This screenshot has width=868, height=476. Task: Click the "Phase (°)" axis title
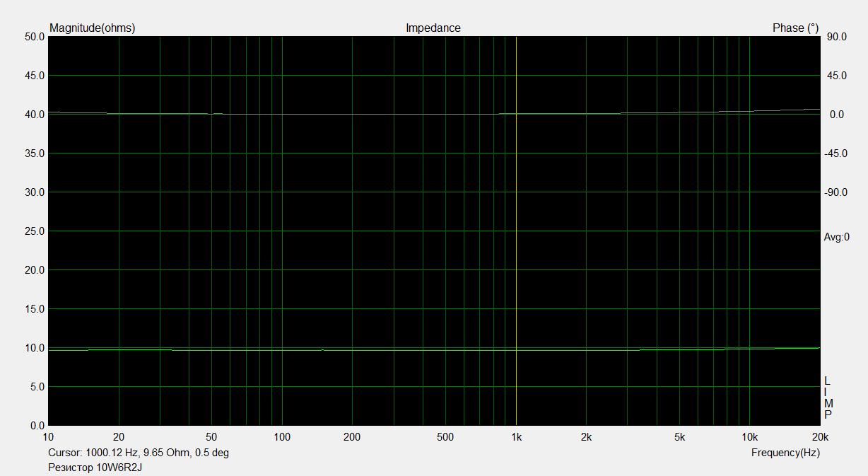pyautogui.click(x=796, y=28)
